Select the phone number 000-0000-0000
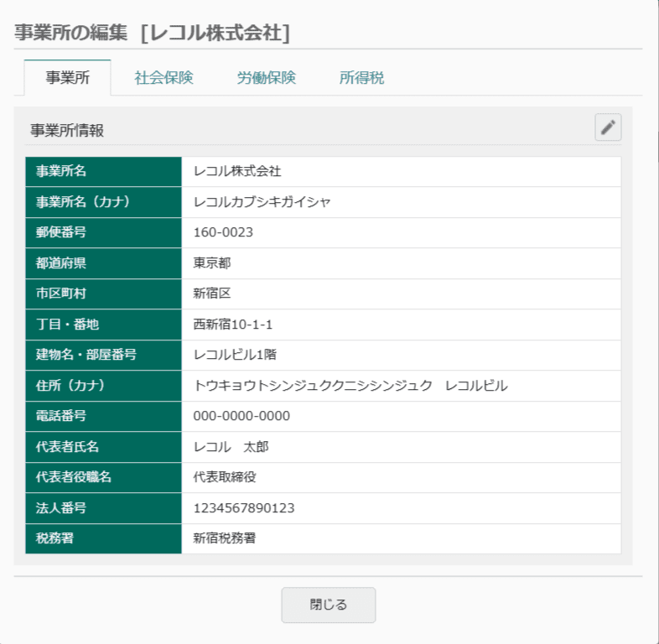Image resolution: width=659 pixels, height=644 pixels. point(241,416)
